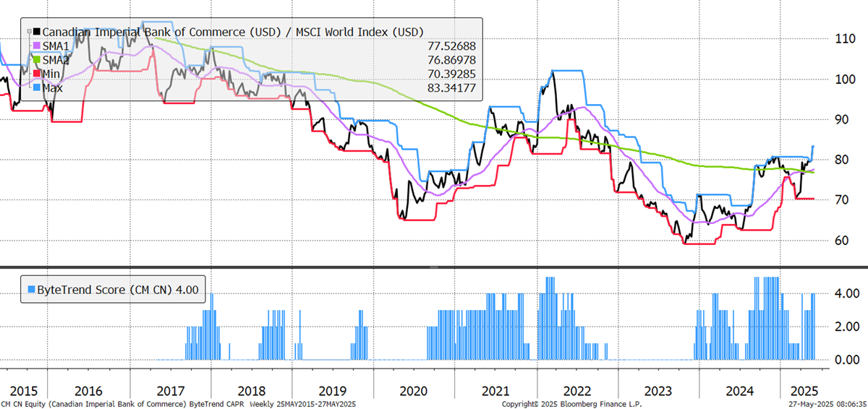The image size is (868, 409).
Task: Select SMA1 value 77.52688
Action: tap(452, 46)
